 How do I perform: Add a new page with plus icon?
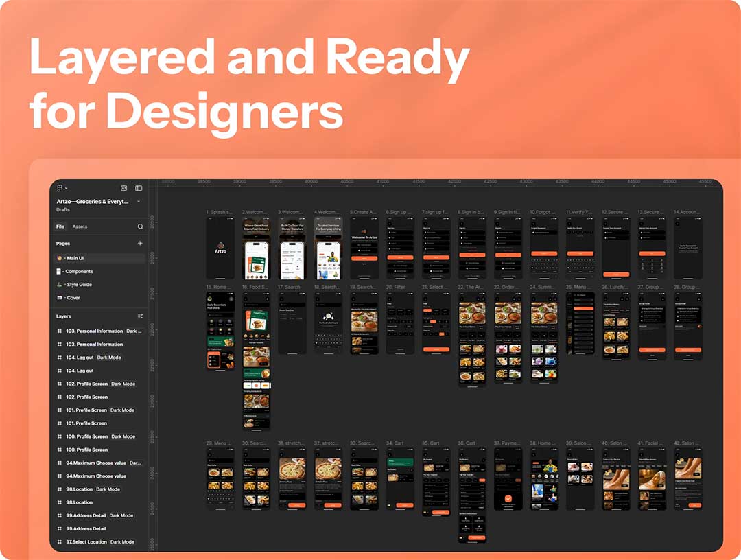[140, 244]
